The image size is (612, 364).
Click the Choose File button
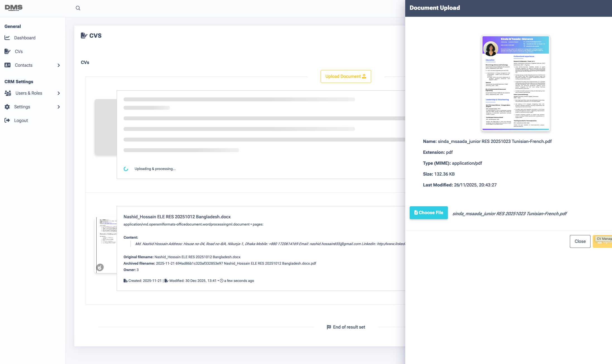pyautogui.click(x=429, y=213)
